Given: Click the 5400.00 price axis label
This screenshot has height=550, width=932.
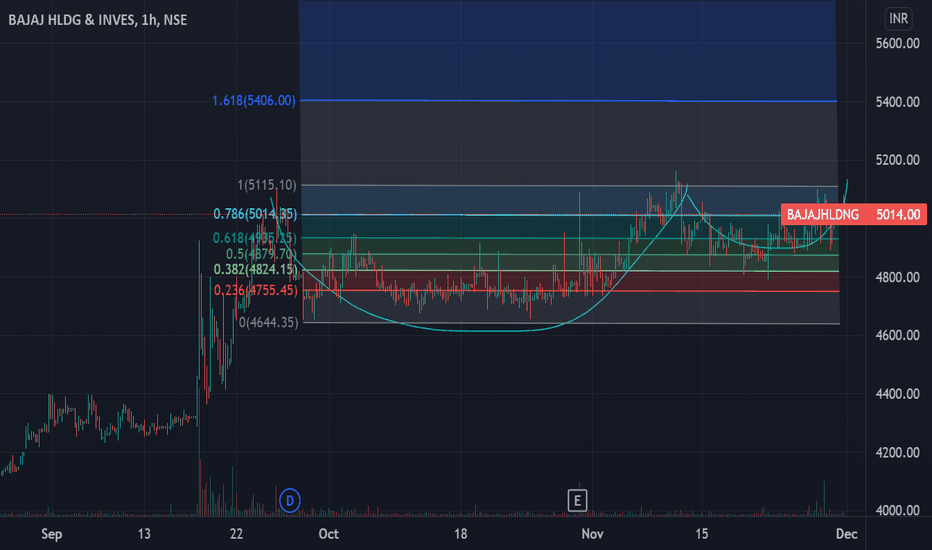Looking at the screenshot, I should pyautogui.click(x=898, y=102).
